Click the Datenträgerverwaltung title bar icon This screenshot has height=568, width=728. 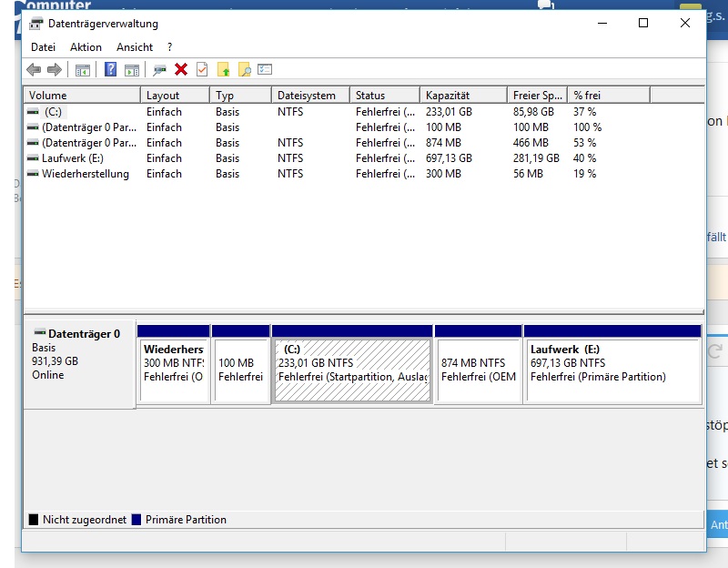pyautogui.click(x=36, y=24)
